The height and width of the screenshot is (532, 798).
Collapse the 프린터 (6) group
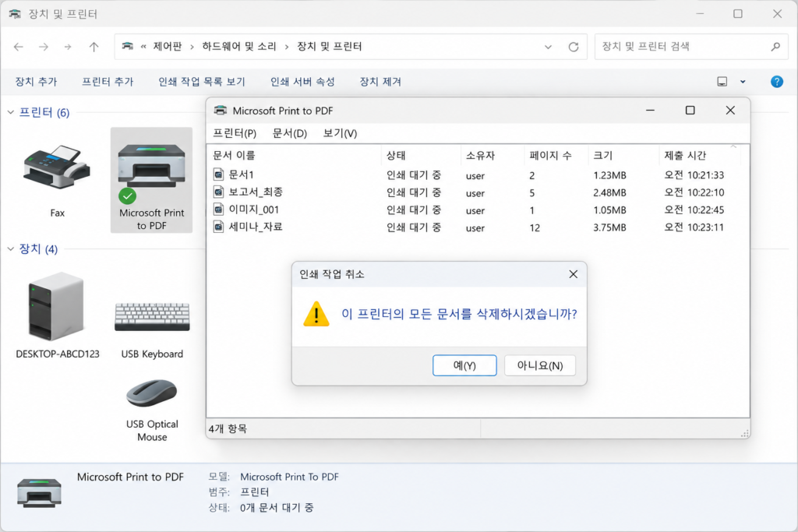(10, 112)
